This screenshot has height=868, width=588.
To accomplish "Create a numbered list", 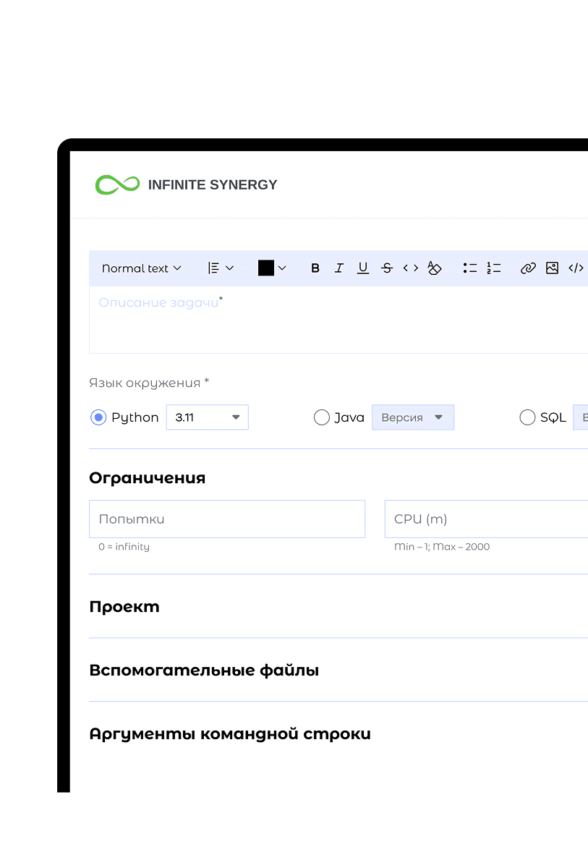I will point(494,268).
